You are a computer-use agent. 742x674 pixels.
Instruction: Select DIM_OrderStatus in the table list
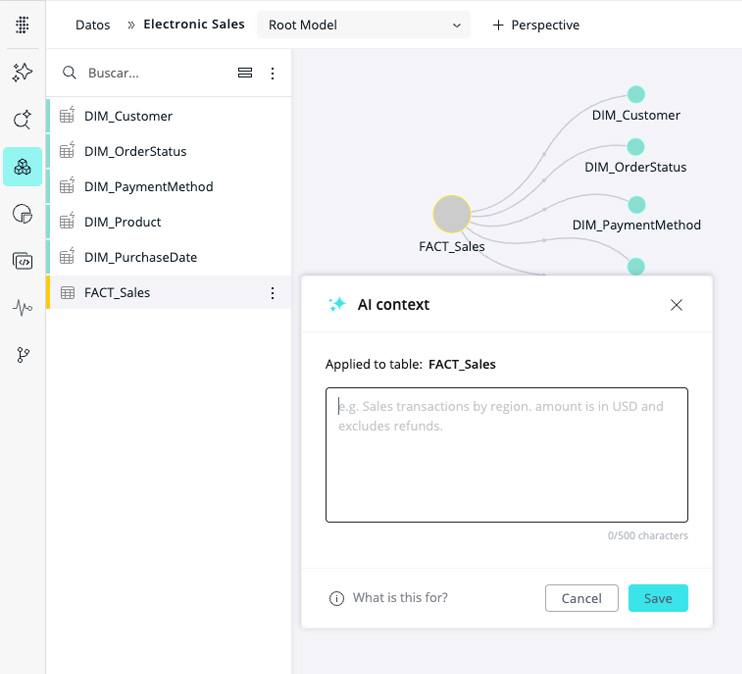[169, 151]
